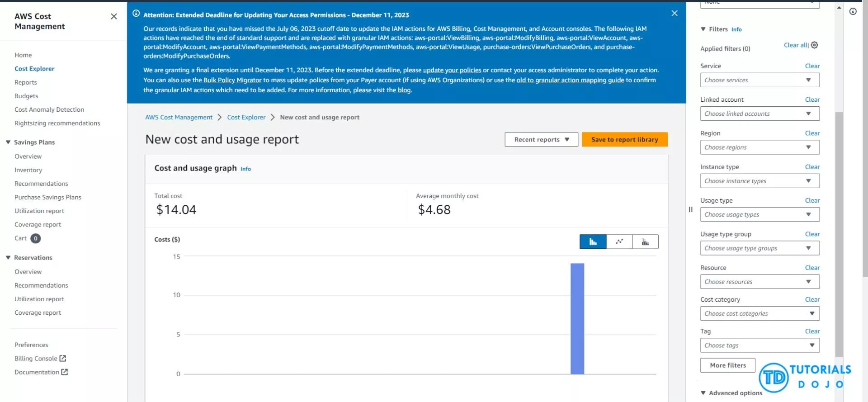Viewport: 868px width, 402px height.
Task: Click the panel resize handle icon
Action: point(690,209)
